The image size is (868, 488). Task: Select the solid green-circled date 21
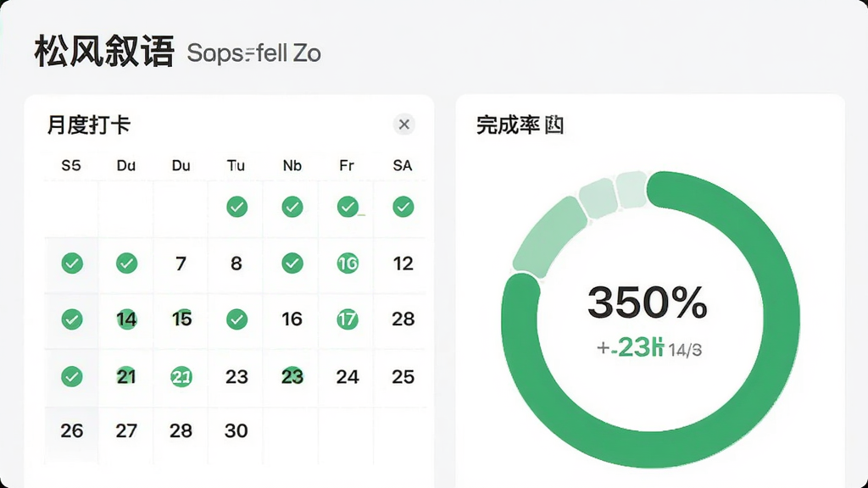click(181, 377)
